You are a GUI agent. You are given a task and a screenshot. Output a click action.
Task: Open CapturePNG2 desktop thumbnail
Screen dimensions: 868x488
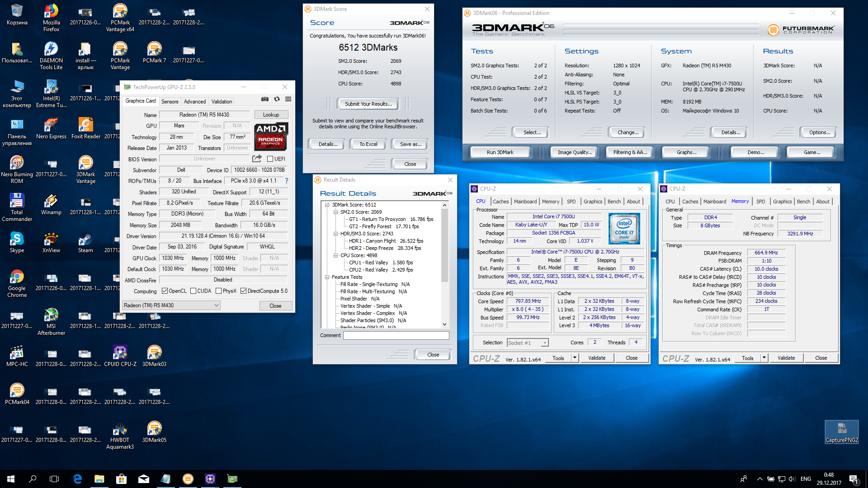[x=841, y=432]
